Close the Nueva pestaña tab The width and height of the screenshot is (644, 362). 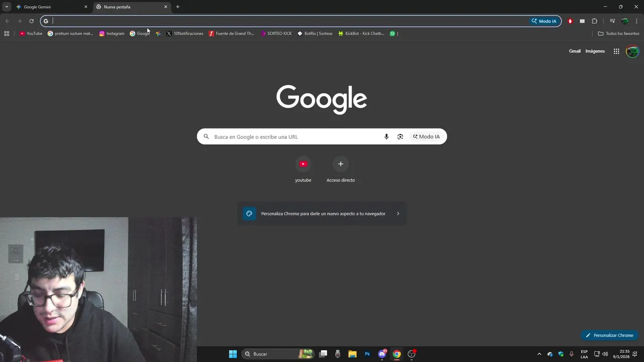[x=166, y=7]
